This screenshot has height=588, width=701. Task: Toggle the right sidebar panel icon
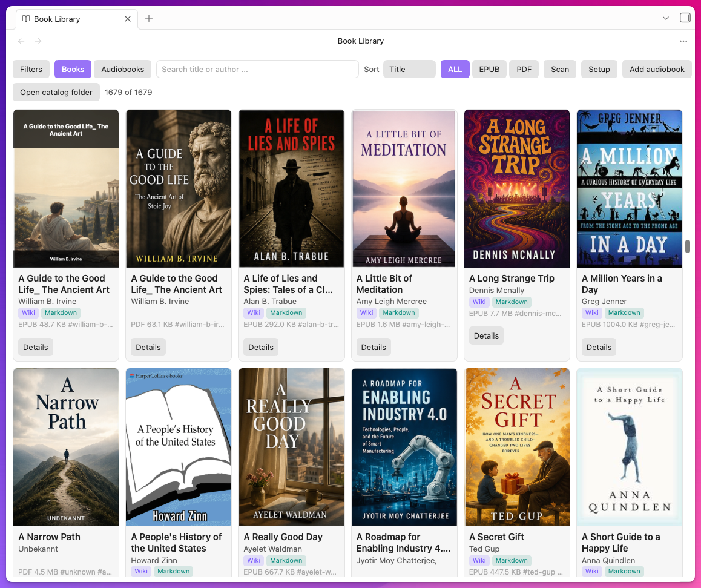coord(685,18)
